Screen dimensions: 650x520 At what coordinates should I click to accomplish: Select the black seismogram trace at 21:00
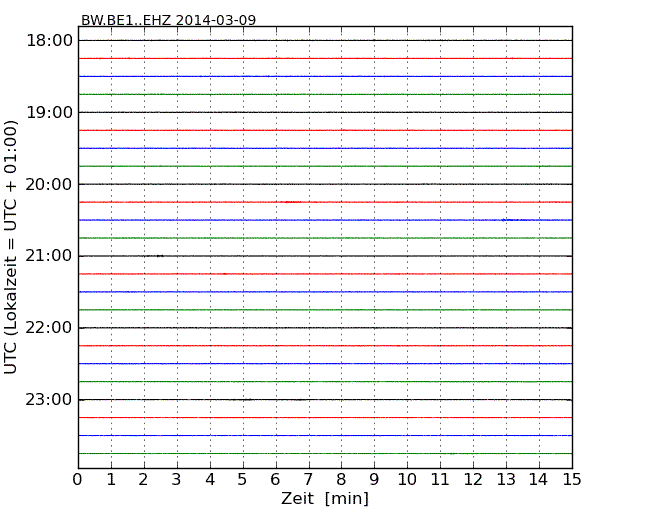325,256
